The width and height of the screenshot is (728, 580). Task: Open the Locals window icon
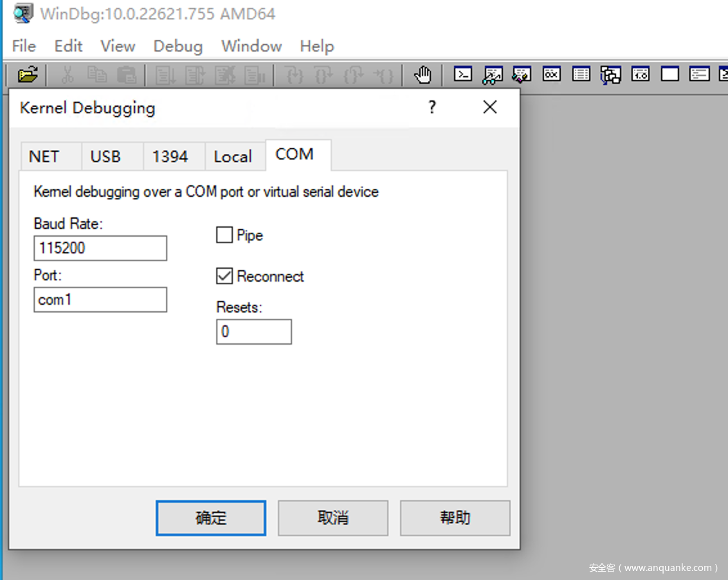click(x=522, y=75)
